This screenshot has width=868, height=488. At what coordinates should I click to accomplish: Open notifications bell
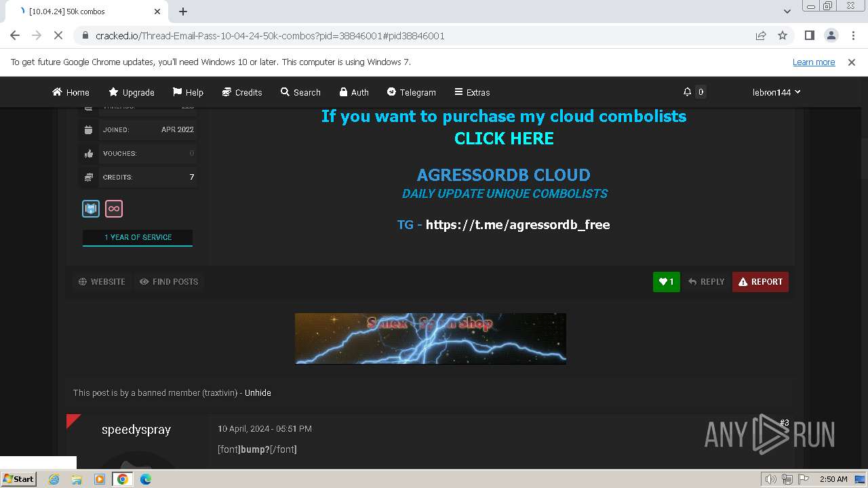click(x=687, y=91)
